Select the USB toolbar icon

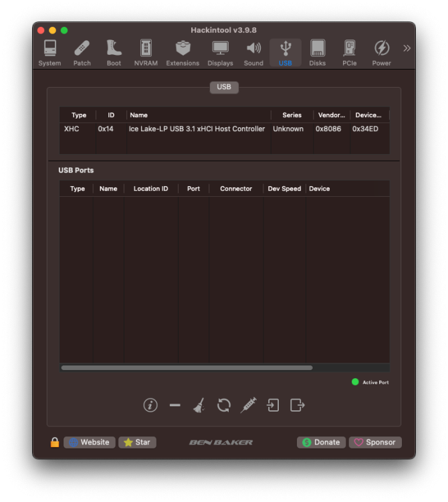[286, 53]
